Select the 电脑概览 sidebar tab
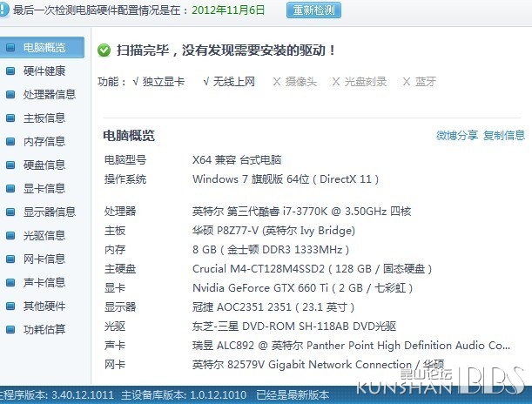Viewport: 532px width, 404px height. [42, 48]
